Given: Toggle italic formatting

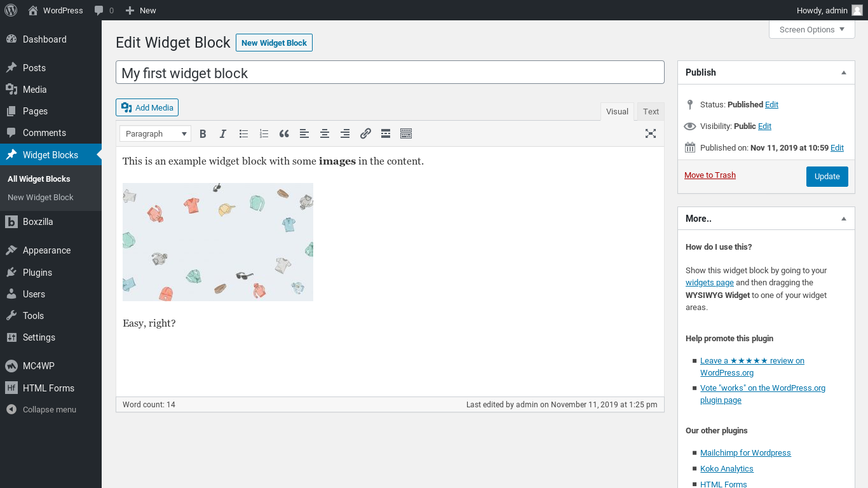Looking at the screenshot, I should pos(223,133).
